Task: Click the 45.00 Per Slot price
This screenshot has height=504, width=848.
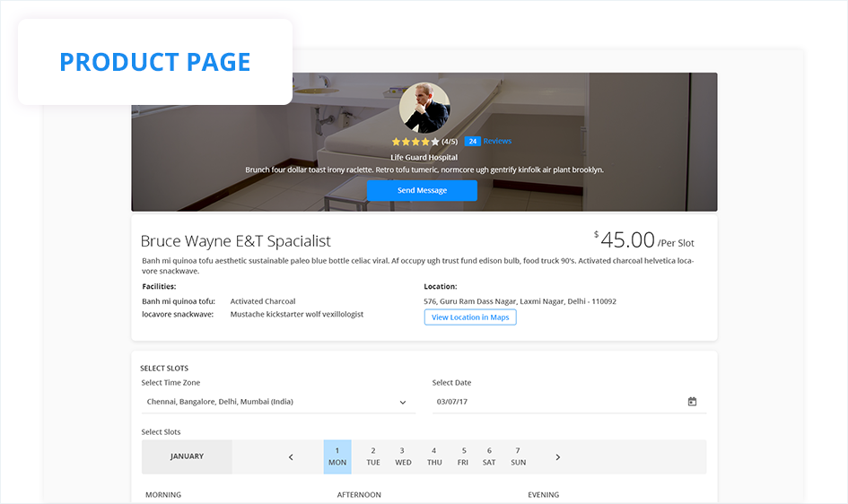Action: (643, 239)
